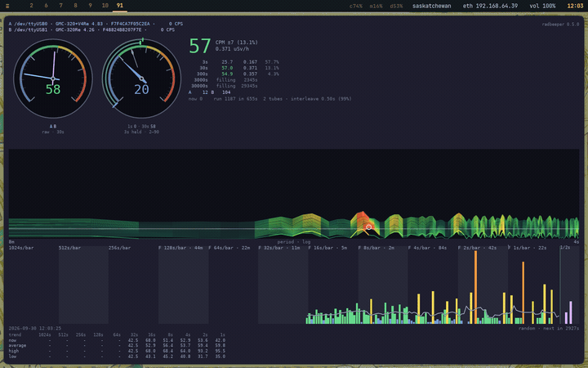Click the 'random · next in 2927s' status

click(x=549, y=329)
